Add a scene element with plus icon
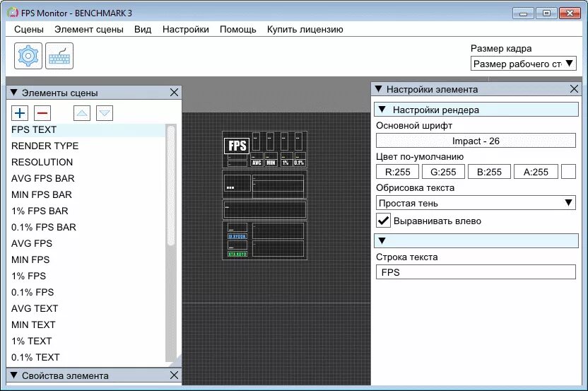The height and width of the screenshot is (391, 588). (20, 113)
